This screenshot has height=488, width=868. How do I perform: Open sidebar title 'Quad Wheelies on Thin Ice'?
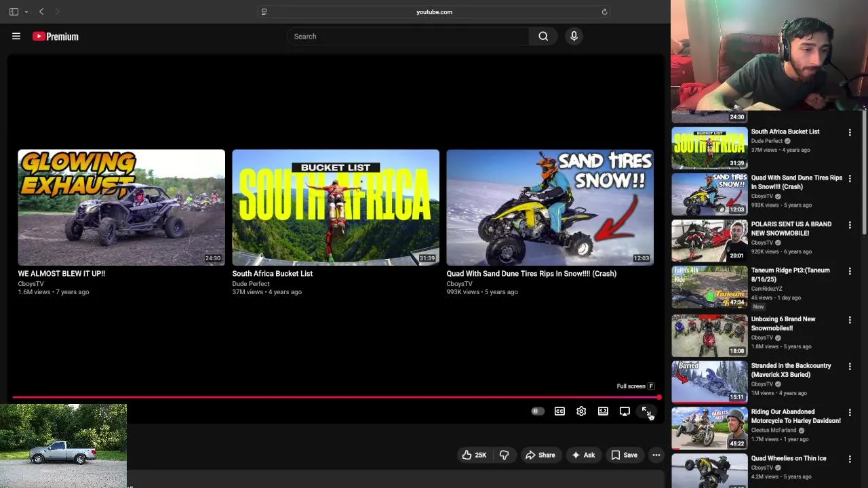(x=788, y=458)
